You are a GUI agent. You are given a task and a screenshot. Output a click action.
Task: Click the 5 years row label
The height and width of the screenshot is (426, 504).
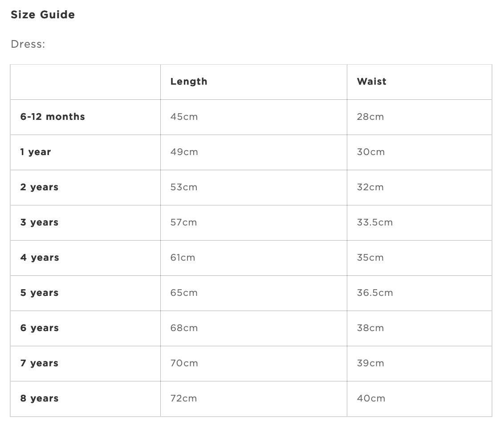click(39, 293)
